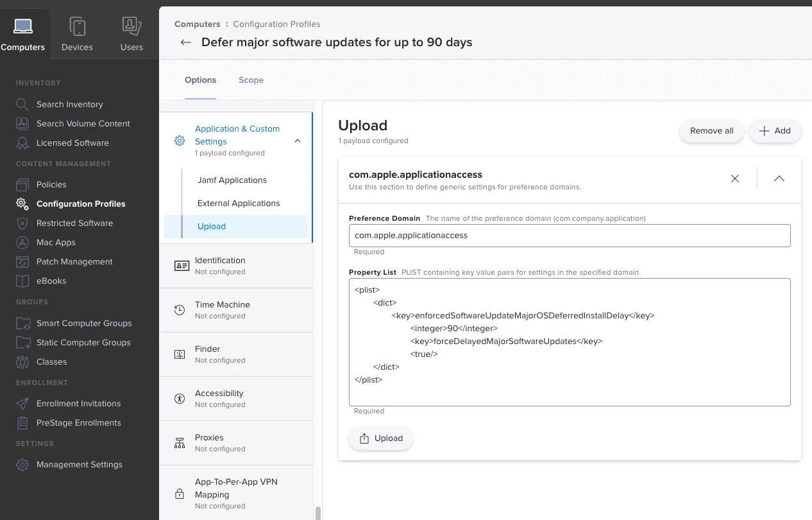Open the Accessibility payload section
The width and height of the screenshot is (812, 520).
tap(236, 399)
